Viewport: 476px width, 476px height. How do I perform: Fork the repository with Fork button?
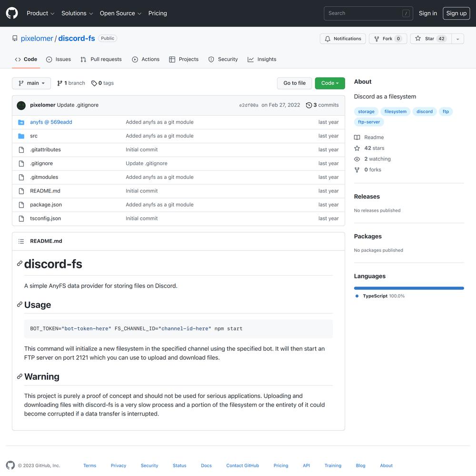pyautogui.click(x=388, y=39)
